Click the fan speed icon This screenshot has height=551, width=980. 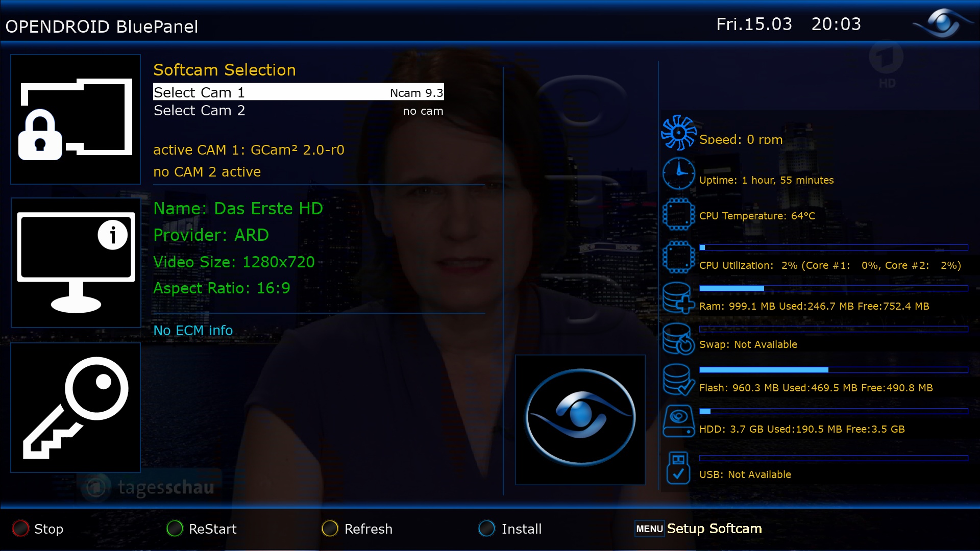(x=678, y=133)
